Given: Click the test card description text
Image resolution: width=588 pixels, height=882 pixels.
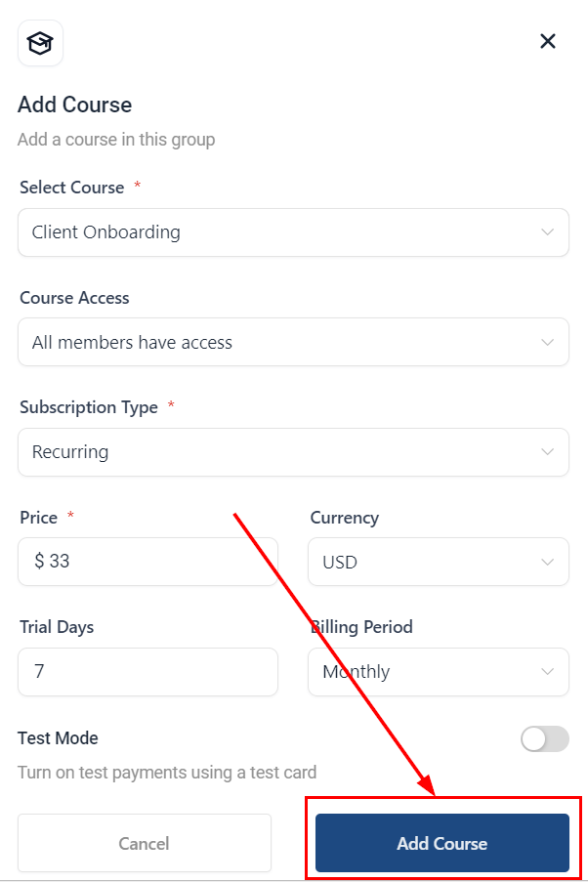Looking at the screenshot, I should 167,773.
